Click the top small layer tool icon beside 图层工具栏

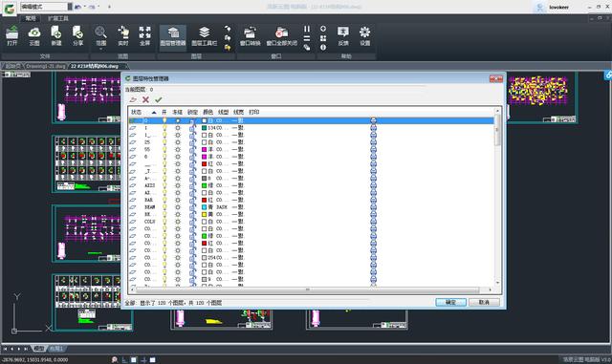click(228, 29)
